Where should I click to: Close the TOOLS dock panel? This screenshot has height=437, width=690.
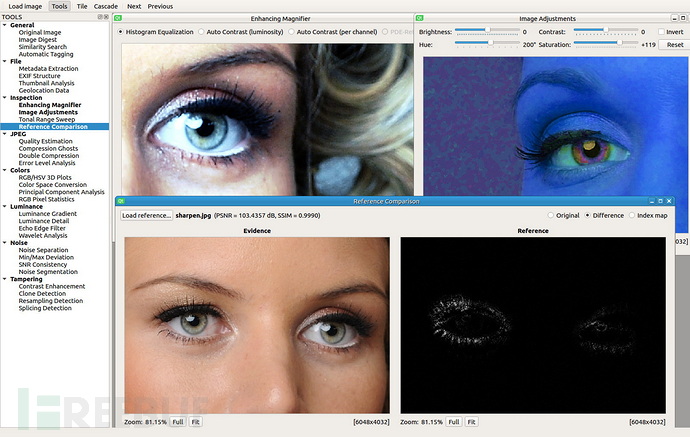point(106,17)
